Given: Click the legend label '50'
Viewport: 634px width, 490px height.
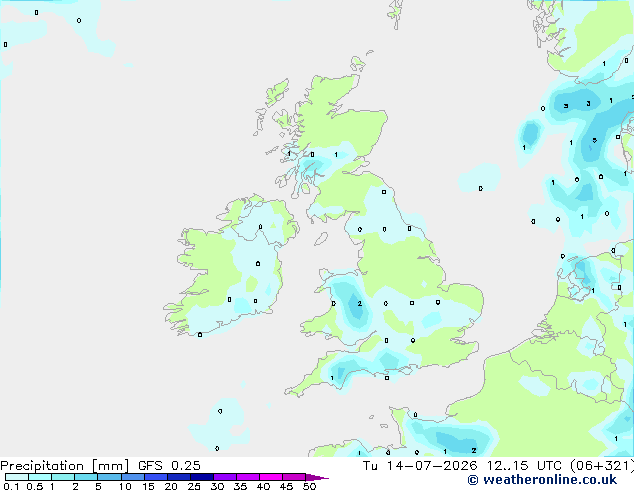Looking at the screenshot, I should coord(309,486).
